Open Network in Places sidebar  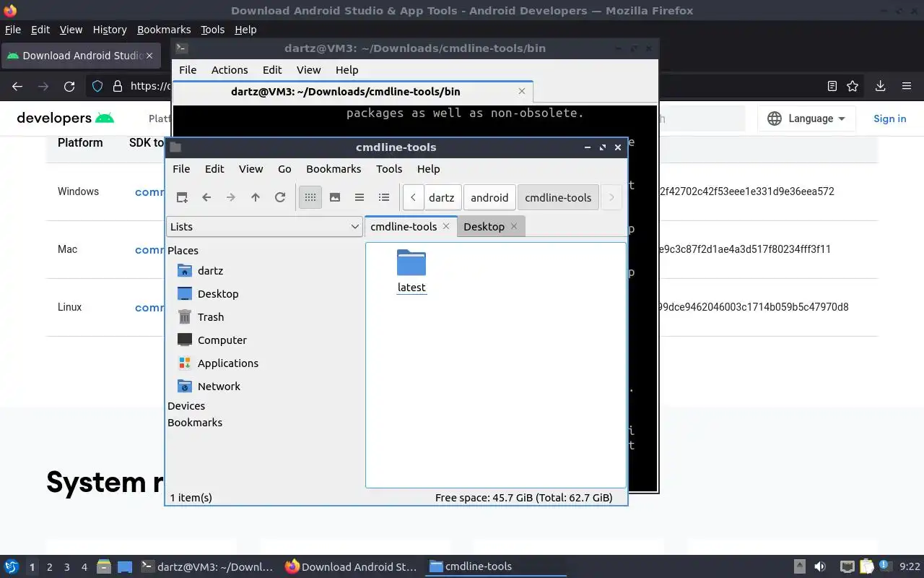[x=219, y=386]
